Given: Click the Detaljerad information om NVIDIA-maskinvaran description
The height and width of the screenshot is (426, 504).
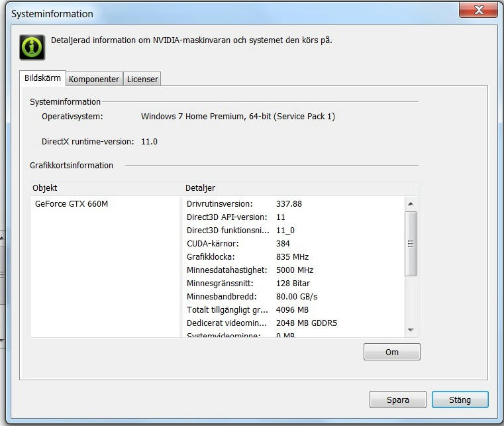Looking at the screenshot, I should click(x=191, y=40).
